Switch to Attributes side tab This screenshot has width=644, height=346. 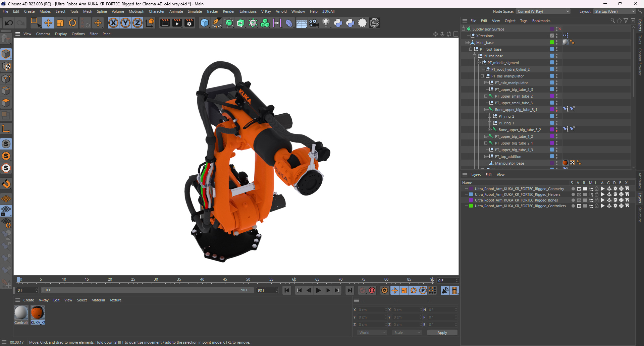(640, 181)
